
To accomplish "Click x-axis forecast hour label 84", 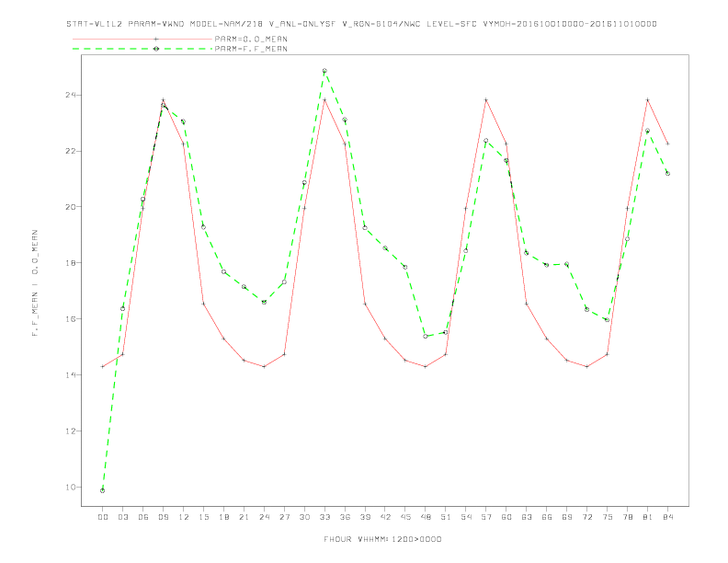I will 667,517.
